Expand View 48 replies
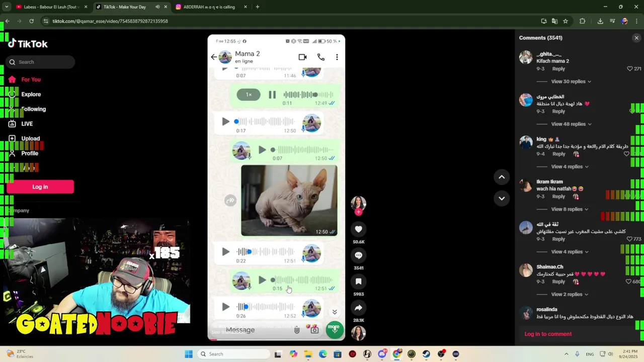The width and height of the screenshot is (644, 362). point(571,124)
